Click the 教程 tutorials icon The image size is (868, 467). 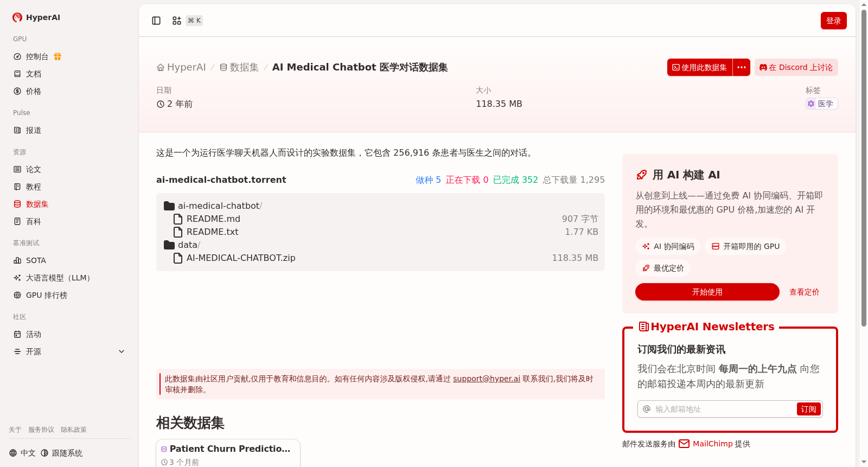click(17, 187)
